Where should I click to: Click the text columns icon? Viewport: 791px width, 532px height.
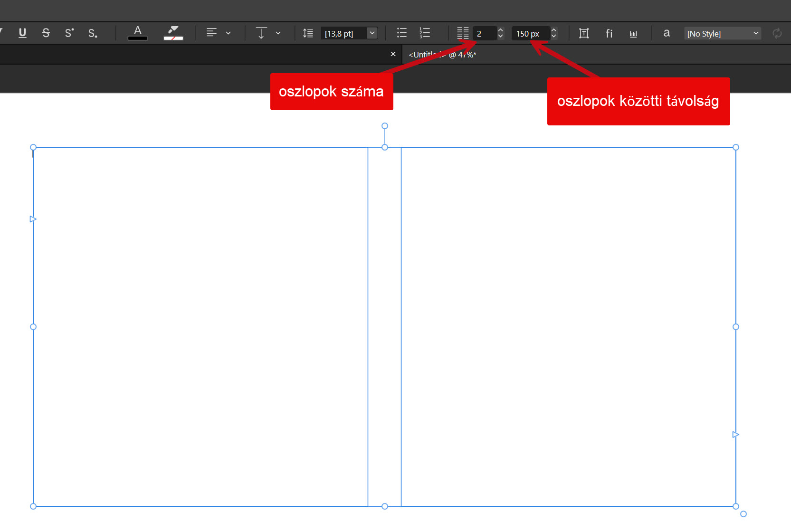(x=463, y=33)
